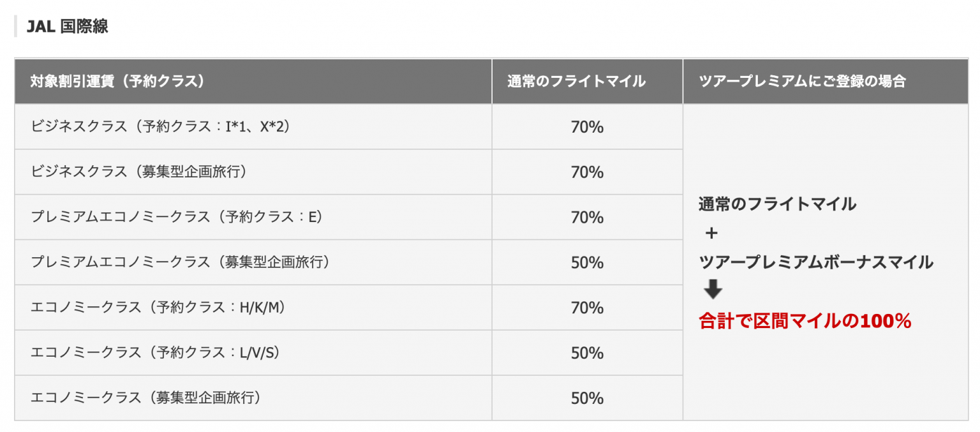Click the 70% value for business class I/X
980x432 pixels.
[587, 127]
